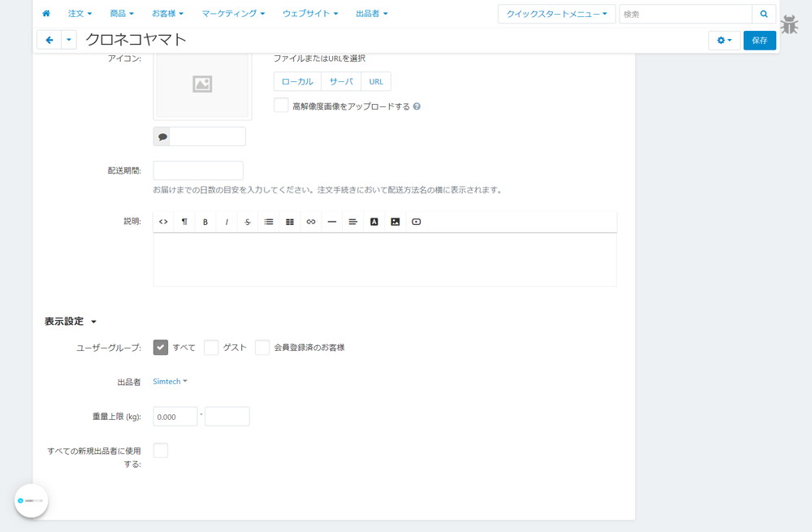Choose サーバ file source
The height and width of the screenshot is (532, 812).
click(341, 81)
